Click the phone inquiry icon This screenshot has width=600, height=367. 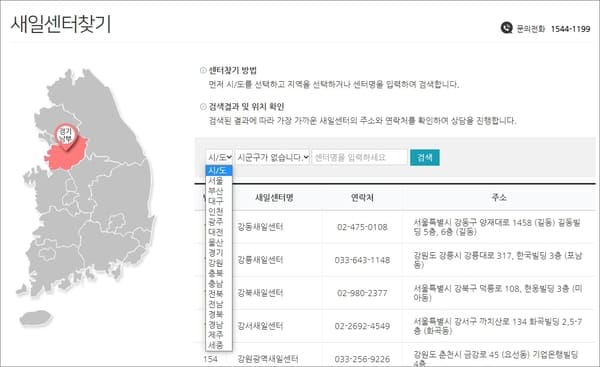point(506,28)
